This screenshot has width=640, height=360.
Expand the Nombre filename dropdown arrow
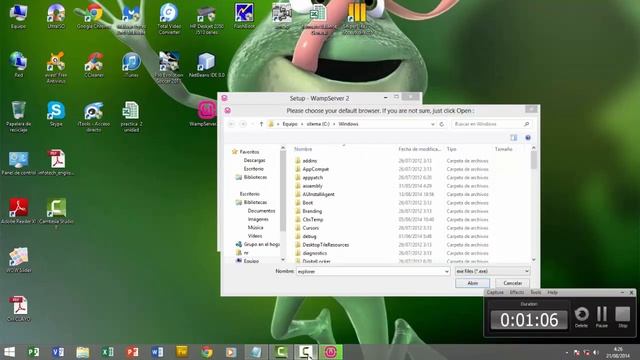(446, 271)
